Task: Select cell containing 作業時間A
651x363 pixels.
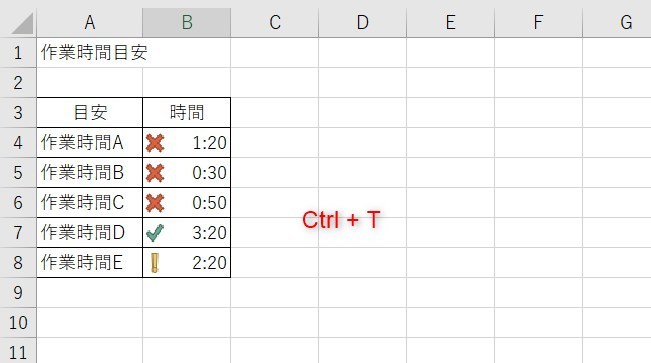Action: coord(90,143)
